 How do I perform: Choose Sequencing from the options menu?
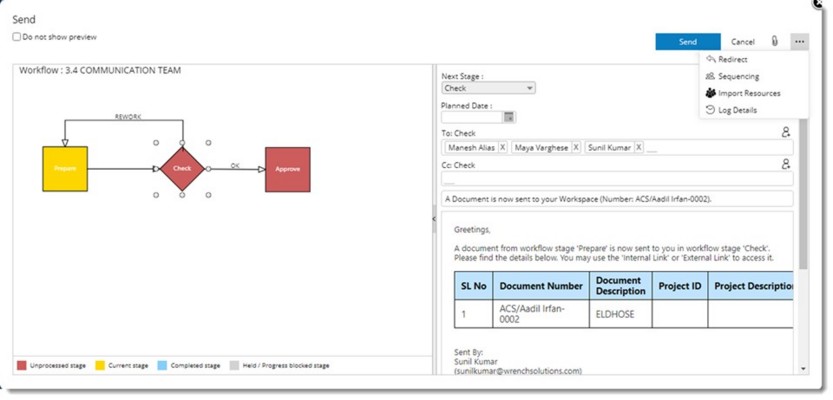[x=738, y=76]
